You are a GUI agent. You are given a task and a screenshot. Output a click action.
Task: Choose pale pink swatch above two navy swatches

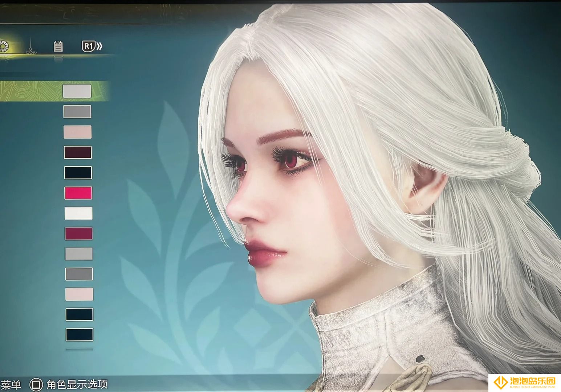79,294
